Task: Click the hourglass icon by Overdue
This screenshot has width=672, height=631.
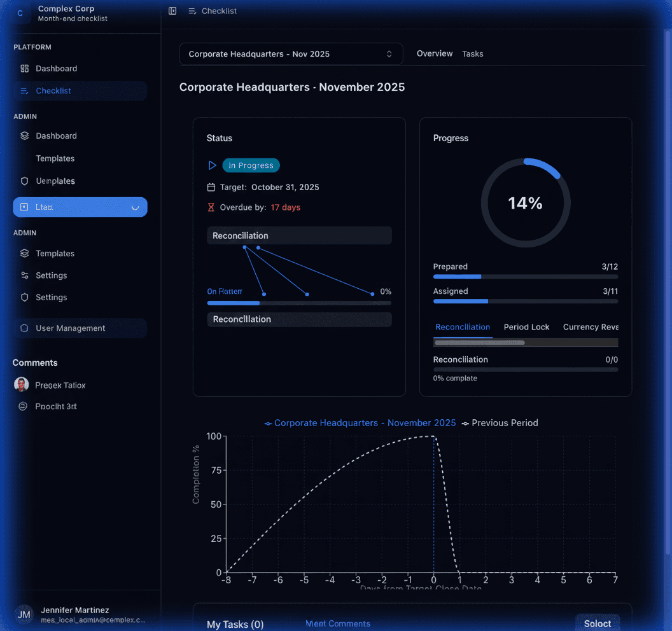Action: (211, 207)
